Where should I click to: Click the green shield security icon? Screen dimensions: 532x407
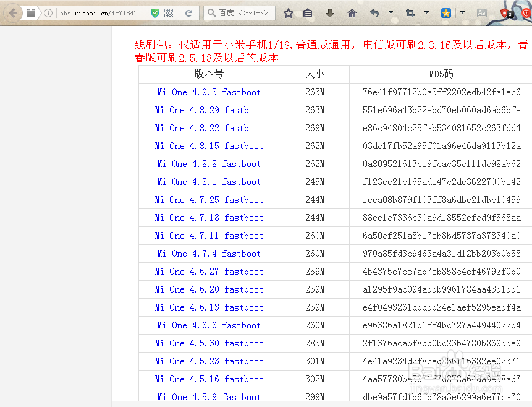[x=155, y=13]
